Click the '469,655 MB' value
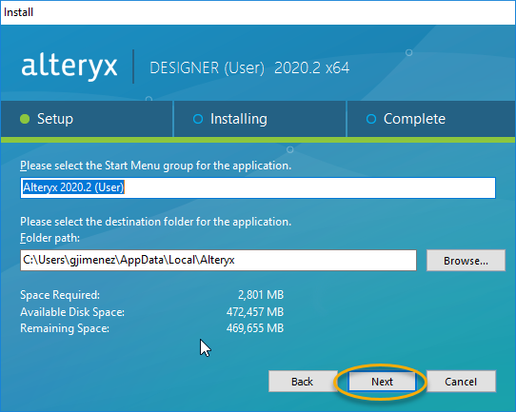 [x=255, y=328]
